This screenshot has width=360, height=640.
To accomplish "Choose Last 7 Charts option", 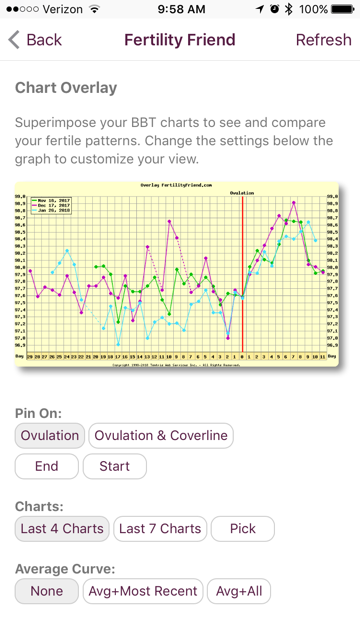I will pyautogui.click(x=160, y=529).
